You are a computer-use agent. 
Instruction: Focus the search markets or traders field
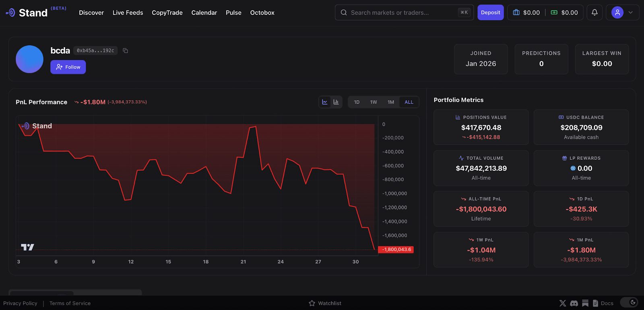click(x=404, y=12)
